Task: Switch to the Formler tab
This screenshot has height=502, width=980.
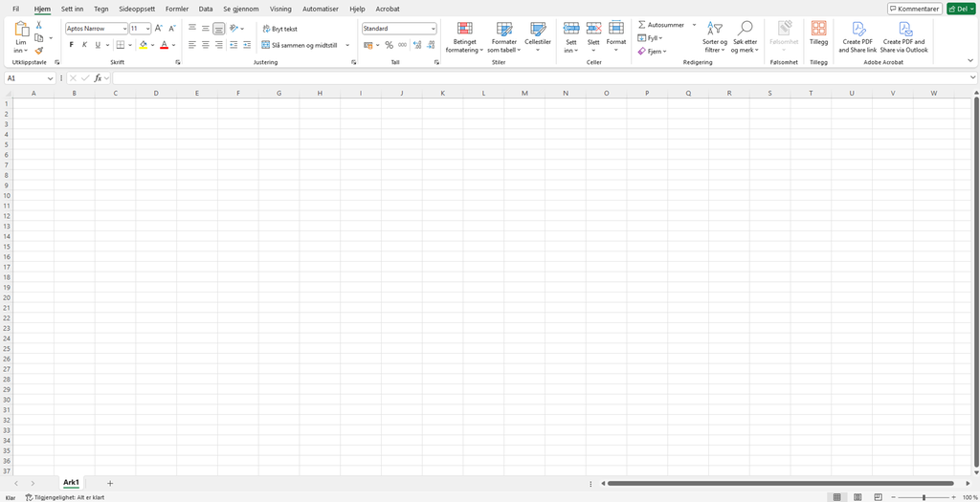Action: pyautogui.click(x=177, y=9)
